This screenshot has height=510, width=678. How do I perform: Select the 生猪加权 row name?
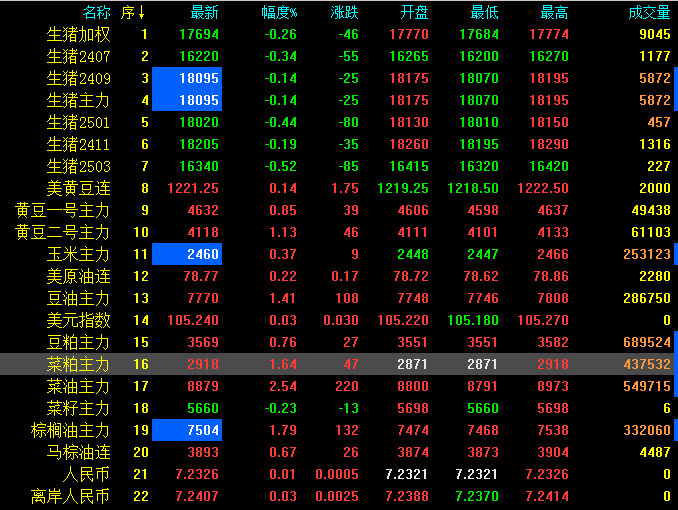(x=79, y=35)
